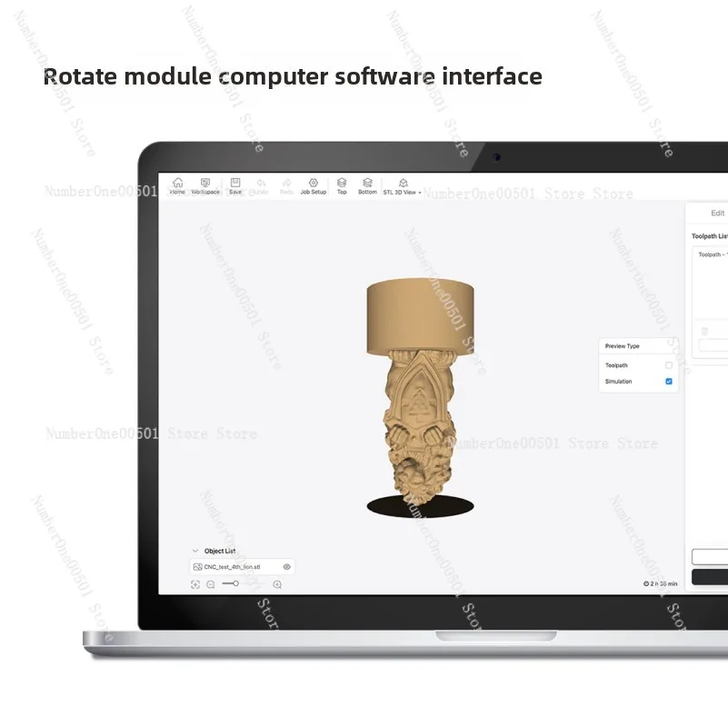
Task: Undo the last action
Action: tap(262, 186)
